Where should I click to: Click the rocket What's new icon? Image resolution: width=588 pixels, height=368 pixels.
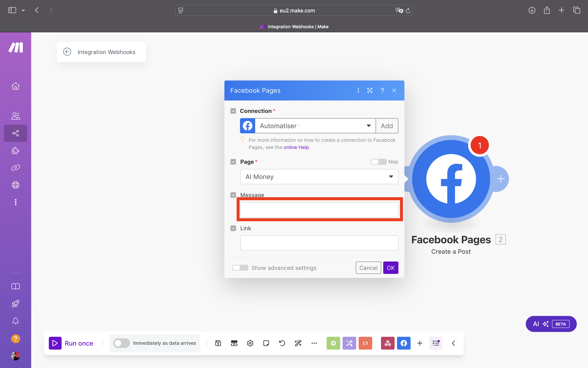point(16,304)
